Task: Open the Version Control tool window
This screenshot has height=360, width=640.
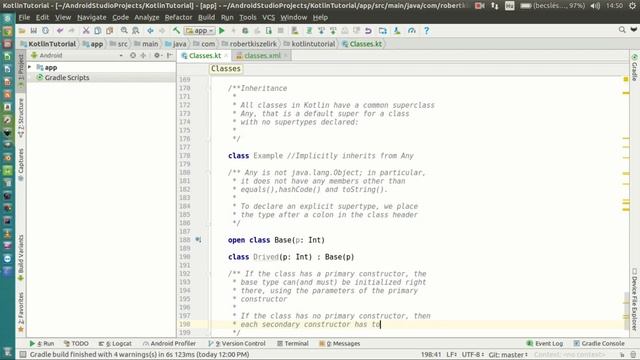Action: [237, 344]
